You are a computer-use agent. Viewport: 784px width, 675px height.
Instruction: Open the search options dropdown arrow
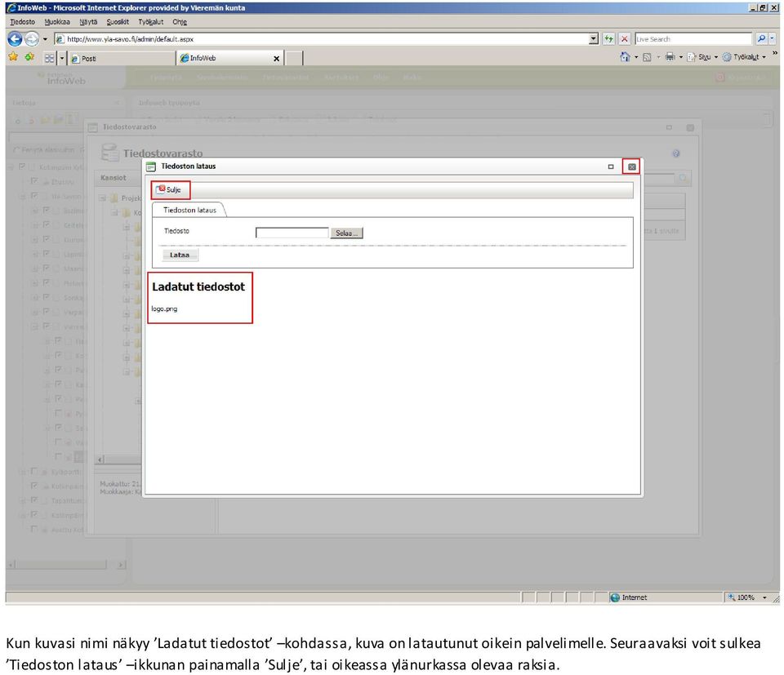click(x=772, y=39)
